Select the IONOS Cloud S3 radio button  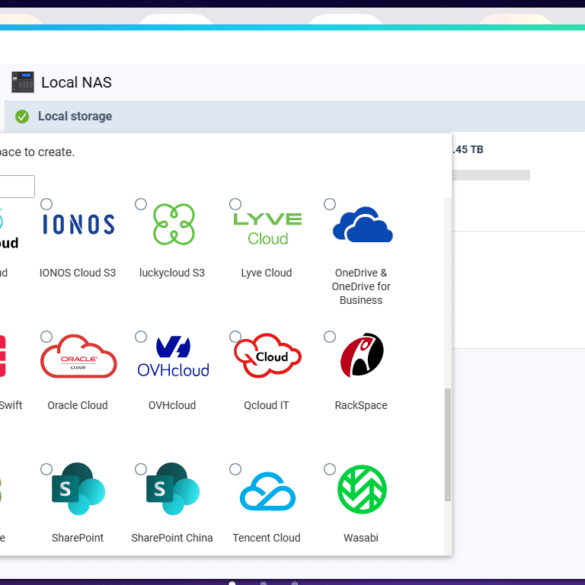pos(46,204)
